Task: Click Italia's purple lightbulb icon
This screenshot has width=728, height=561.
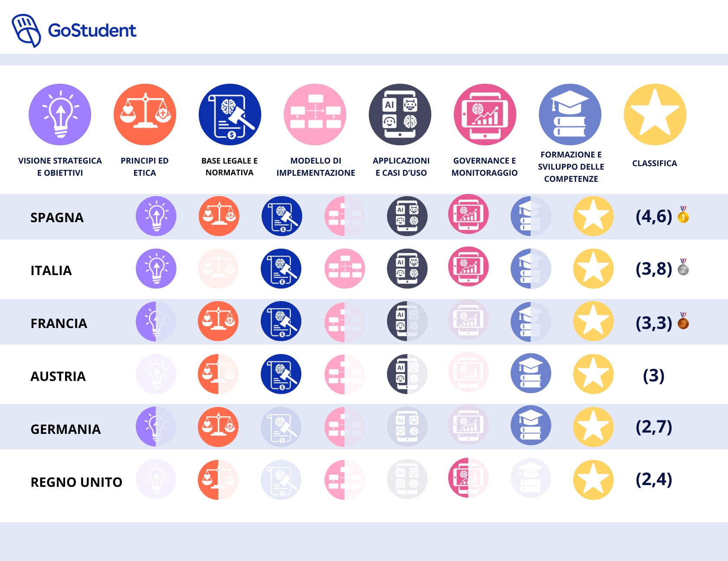Action: [x=156, y=269]
